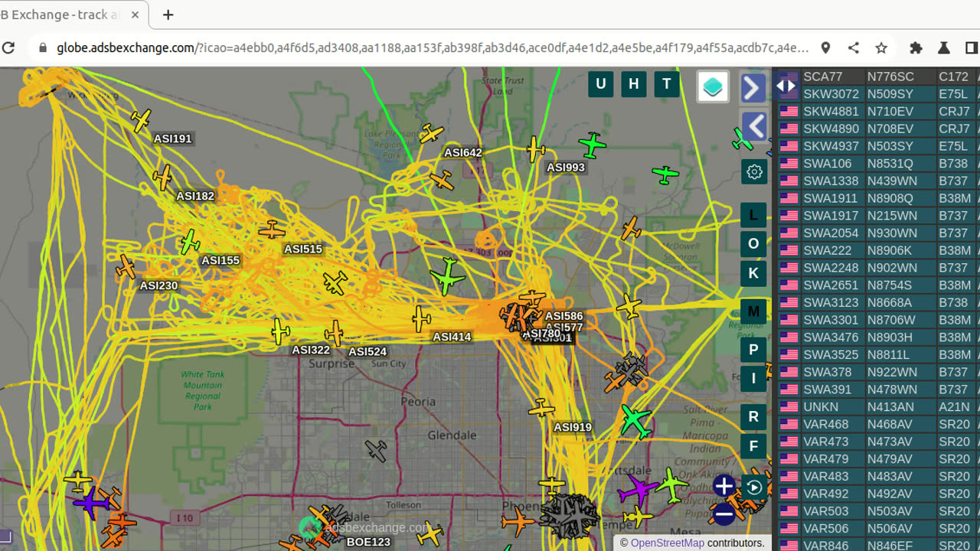The width and height of the screenshot is (980, 551).
Task: Click registration N930WN in the table
Action: tap(892, 233)
